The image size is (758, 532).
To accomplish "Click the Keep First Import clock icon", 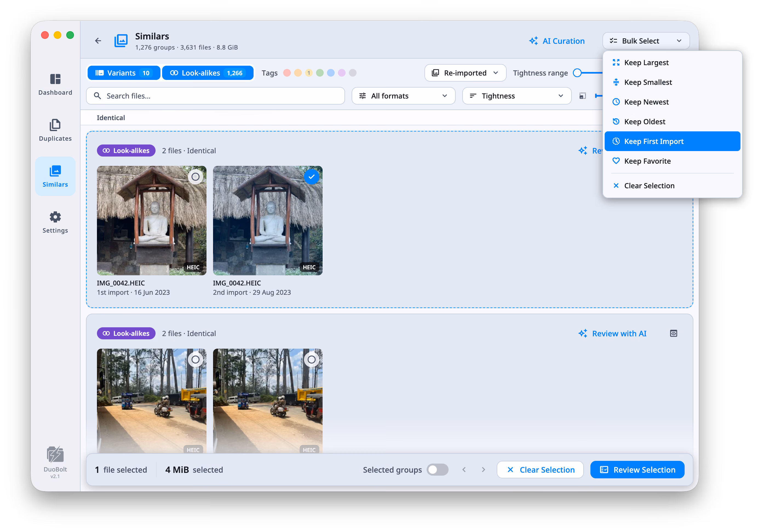I will pyautogui.click(x=616, y=141).
